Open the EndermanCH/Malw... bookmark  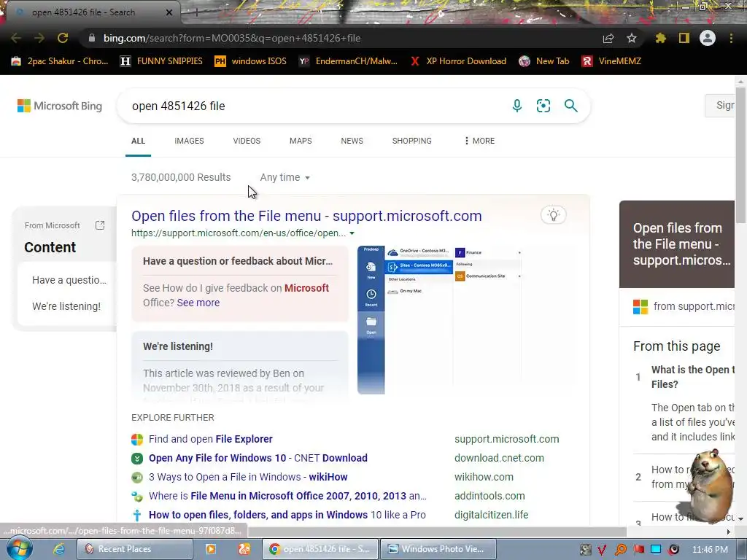(348, 61)
